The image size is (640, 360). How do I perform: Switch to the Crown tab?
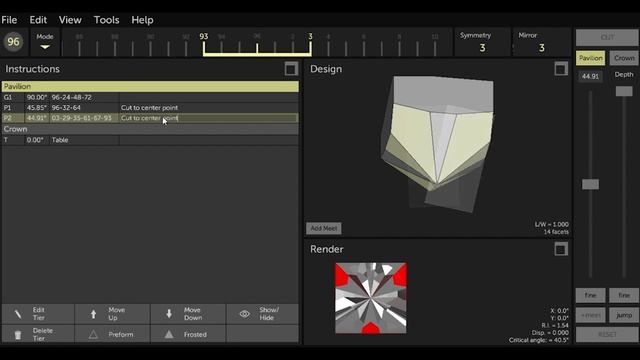click(624, 58)
